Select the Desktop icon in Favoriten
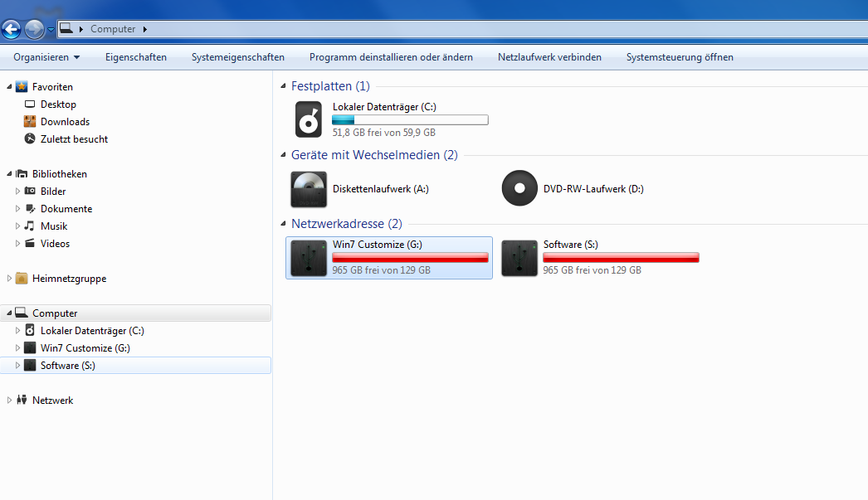Screen dimensions: 868x500 [x=30, y=104]
